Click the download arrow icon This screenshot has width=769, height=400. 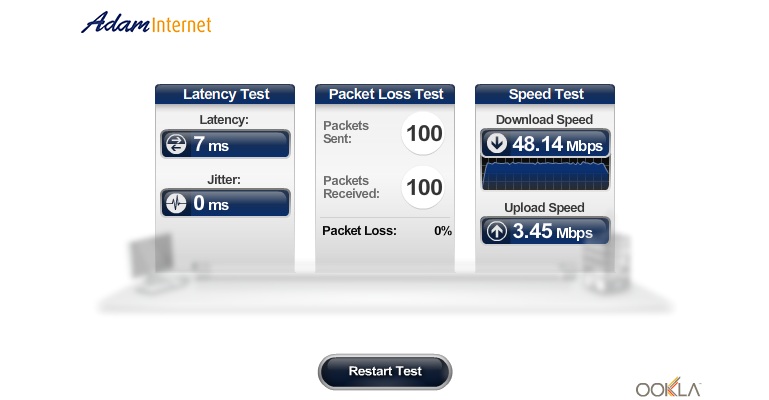point(496,144)
